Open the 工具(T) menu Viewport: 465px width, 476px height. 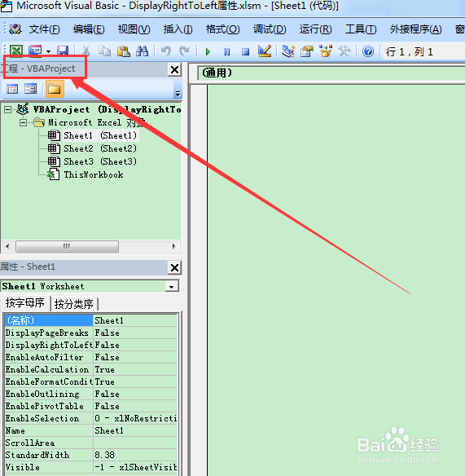tap(361, 29)
